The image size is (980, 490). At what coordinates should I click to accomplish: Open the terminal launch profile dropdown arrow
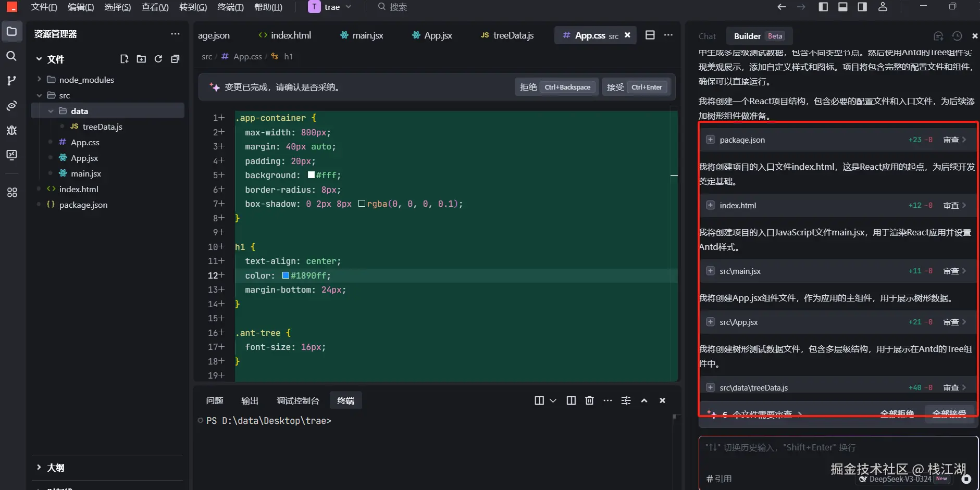click(553, 400)
